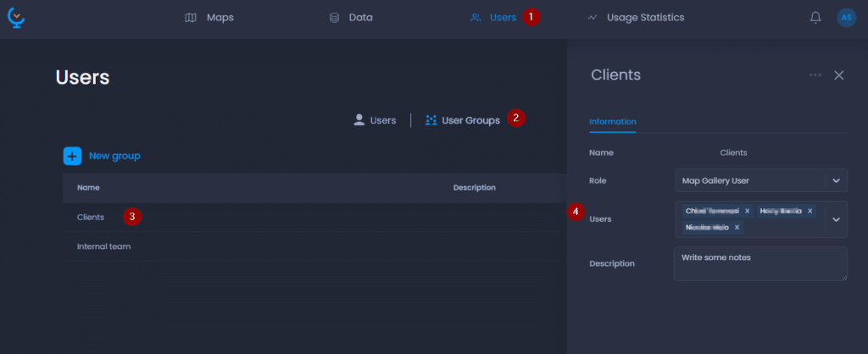The width and height of the screenshot is (868, 354).
Task: Expand the Users multi-select dropdown arrow
Action: point(836,219)
